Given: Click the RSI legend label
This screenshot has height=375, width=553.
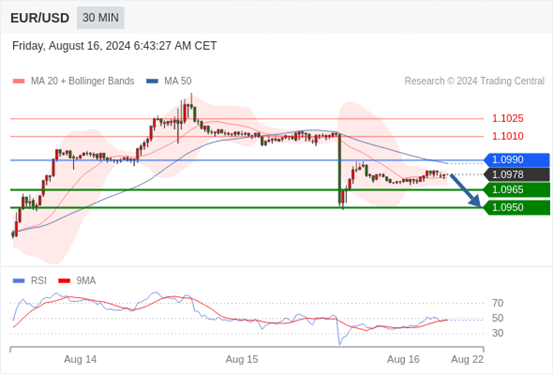Looking at the screenshot, I should 38,281.
